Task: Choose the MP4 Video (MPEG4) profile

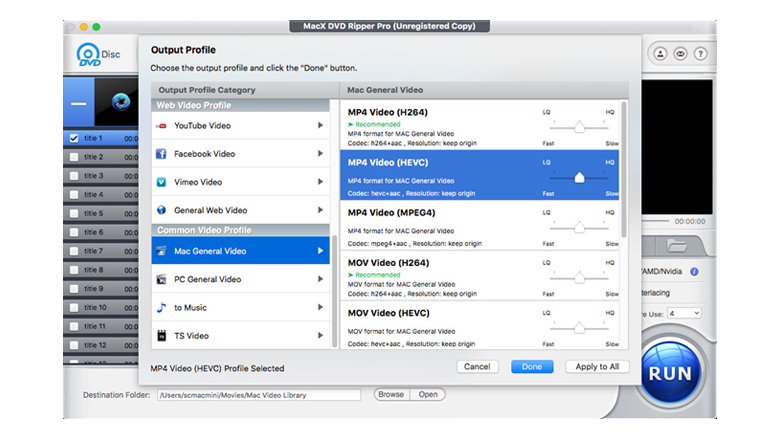Action: coord(480,225)
